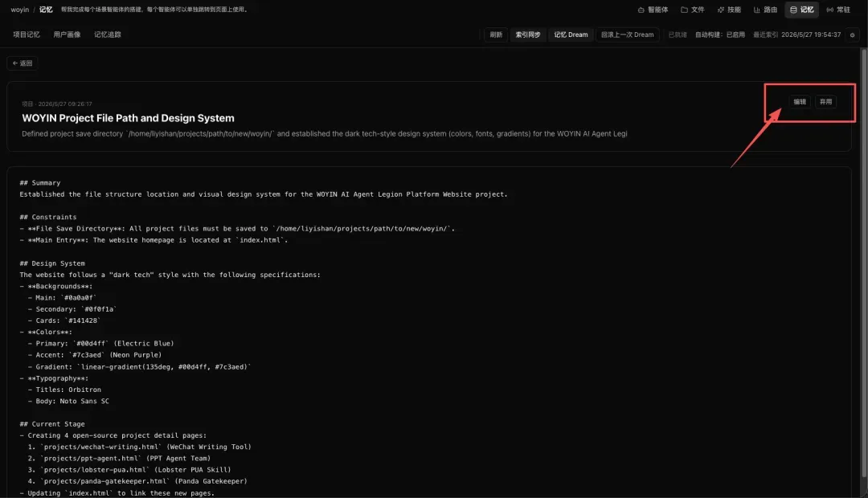The height and width of the screenshot is (498, 868).
Task: Go back with the 返回 button
Action: 23,63
